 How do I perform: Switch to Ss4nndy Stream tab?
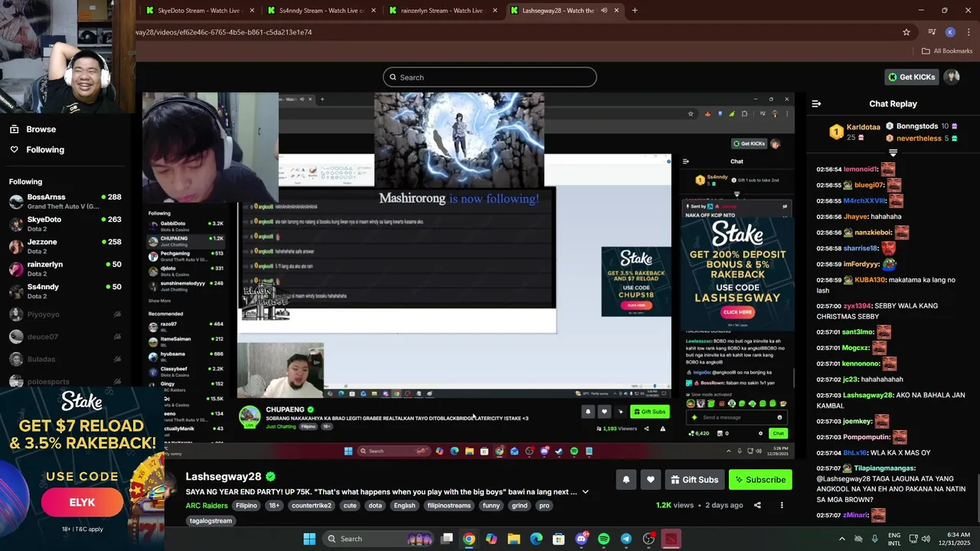coord(320,11)
